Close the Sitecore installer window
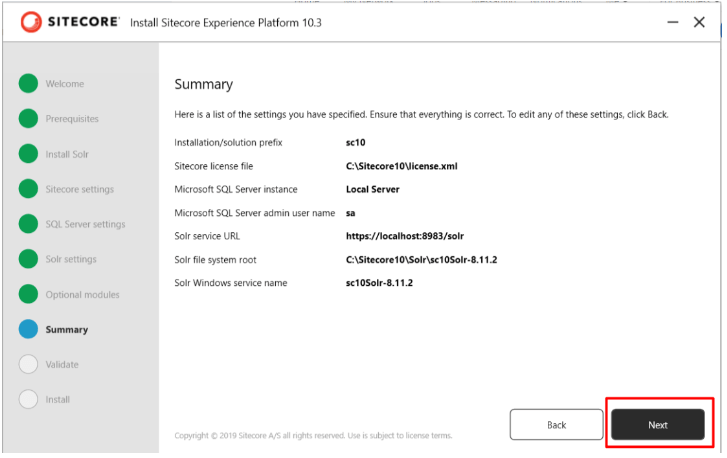Image resolution: width=727 pixels, height=458 pixels. pyautogui.click(x=699, y=22)
